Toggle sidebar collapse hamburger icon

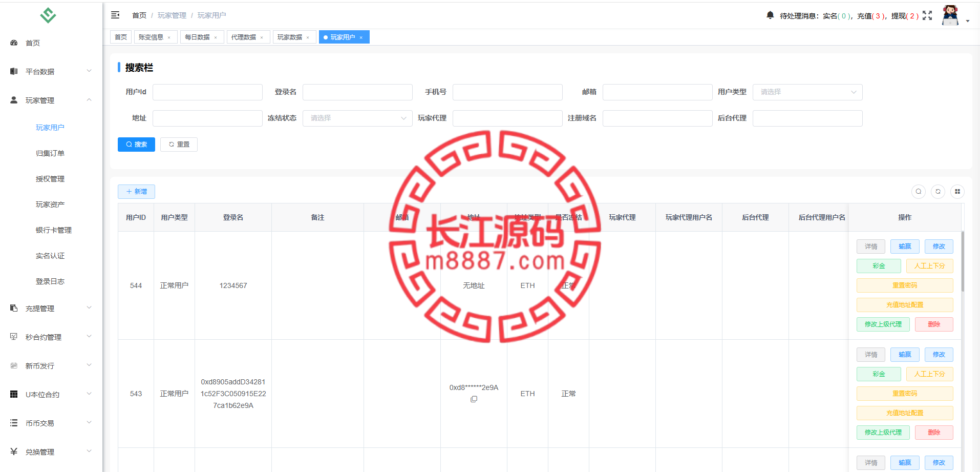click(115, 15)
